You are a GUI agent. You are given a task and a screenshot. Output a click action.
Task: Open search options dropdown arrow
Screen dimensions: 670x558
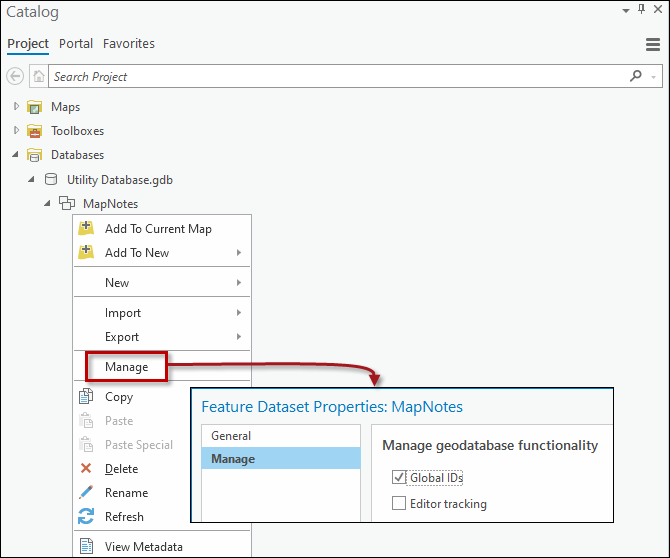pyautogui.click(x=653, y=77)
